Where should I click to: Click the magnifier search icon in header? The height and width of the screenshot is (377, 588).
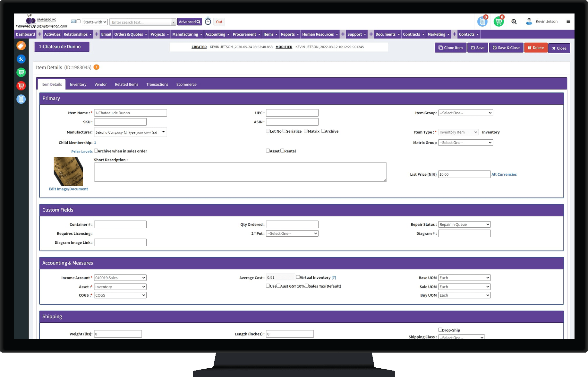(514, 22)
